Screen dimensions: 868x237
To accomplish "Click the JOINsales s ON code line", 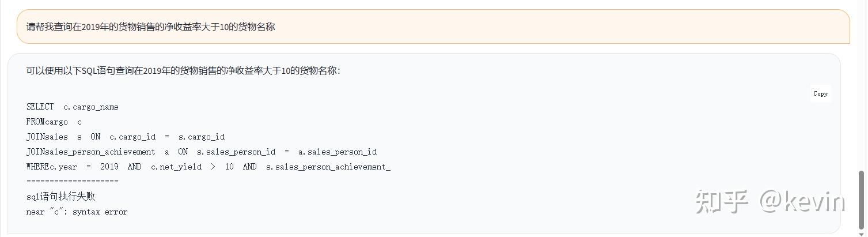I will tap(126, 137).
